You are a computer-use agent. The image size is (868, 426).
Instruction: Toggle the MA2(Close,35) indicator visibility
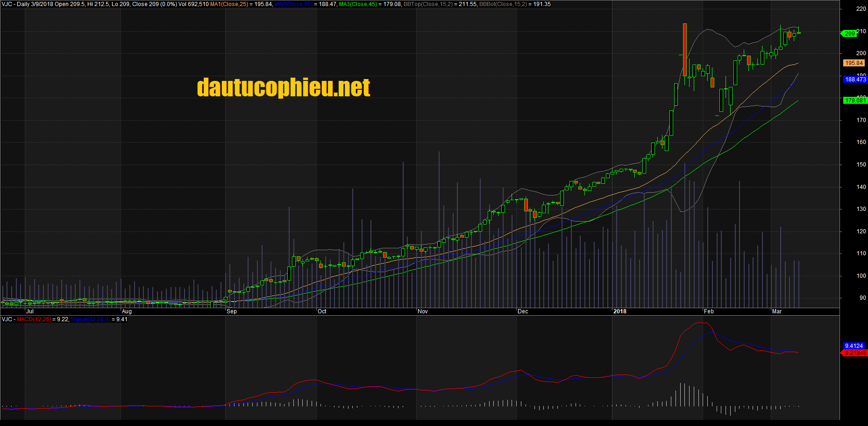point(293,4)
